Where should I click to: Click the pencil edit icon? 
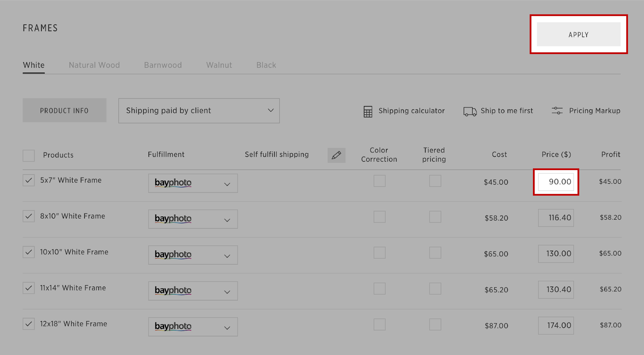coord(336,155)
